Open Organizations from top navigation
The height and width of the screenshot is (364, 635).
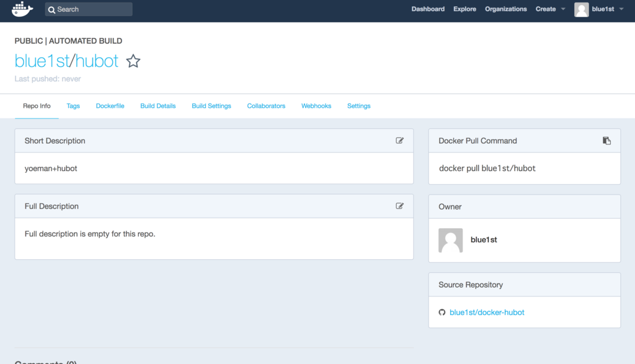[506, 9]
